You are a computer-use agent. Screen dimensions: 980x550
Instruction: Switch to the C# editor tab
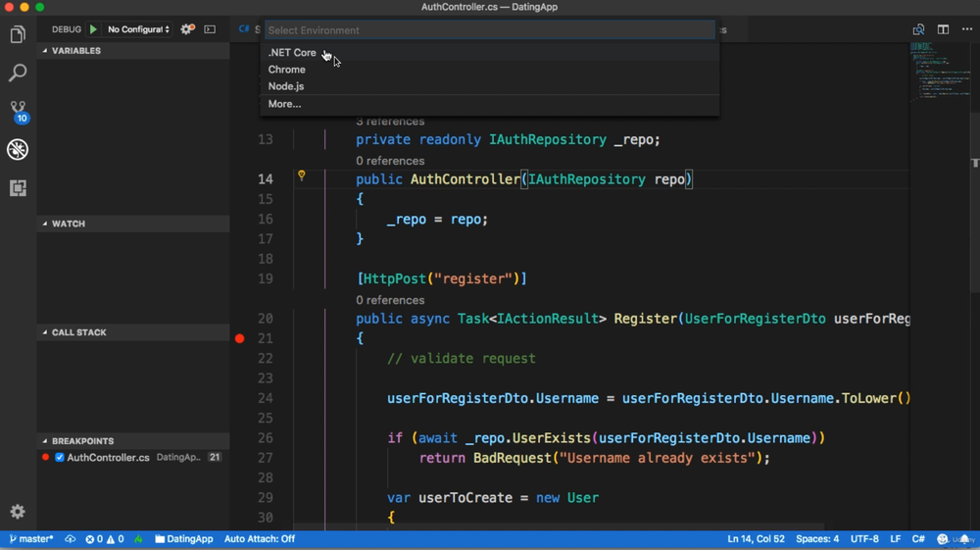tap(248, 29)
